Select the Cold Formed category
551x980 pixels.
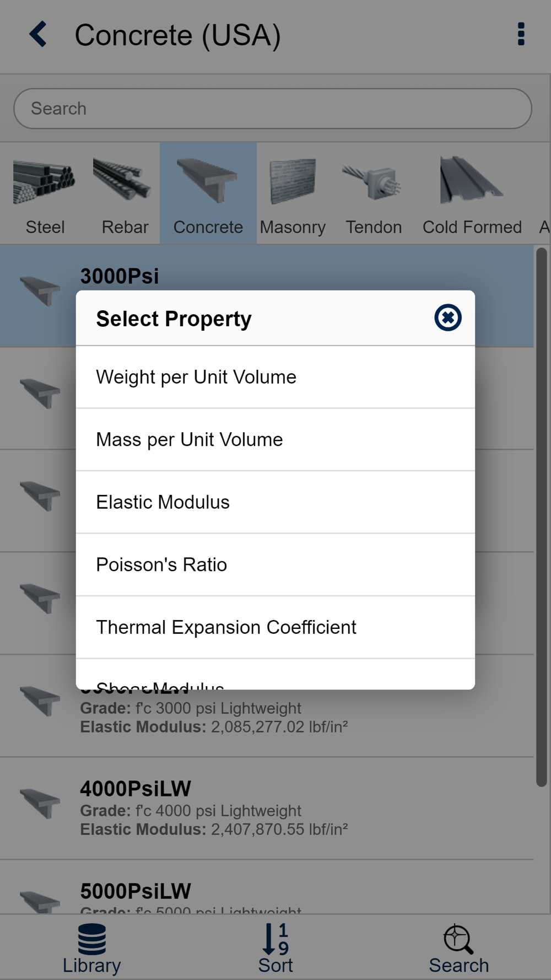click(x=472, y=193)
